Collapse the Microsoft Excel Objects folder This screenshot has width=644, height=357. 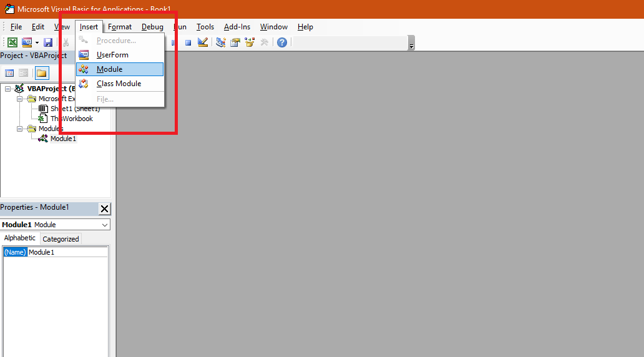point(19,99)
